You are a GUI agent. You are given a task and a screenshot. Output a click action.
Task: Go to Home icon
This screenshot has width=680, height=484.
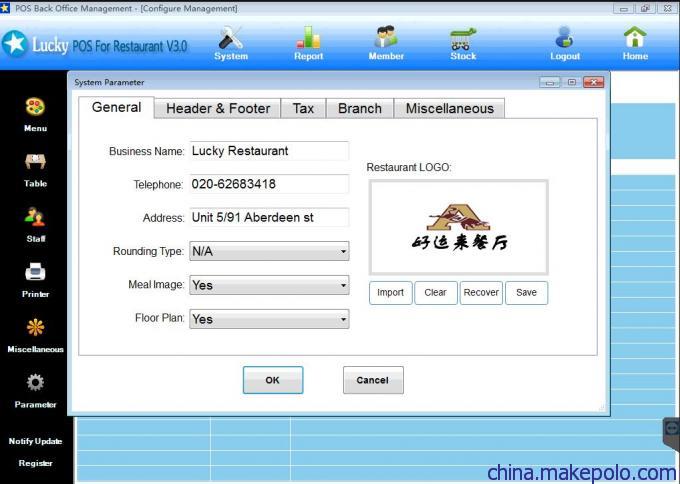[635, 43]
